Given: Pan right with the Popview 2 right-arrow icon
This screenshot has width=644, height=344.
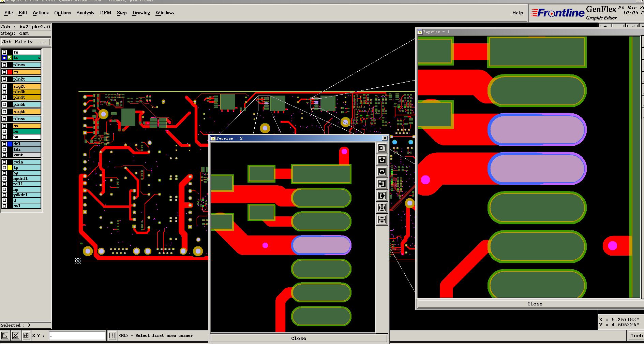Looking at the screenshot, I should coord(382,196).
